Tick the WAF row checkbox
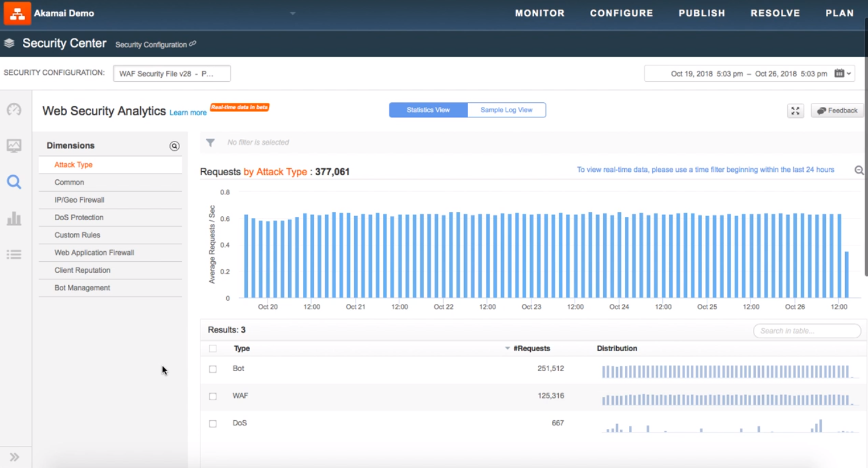 click(213, 396)
